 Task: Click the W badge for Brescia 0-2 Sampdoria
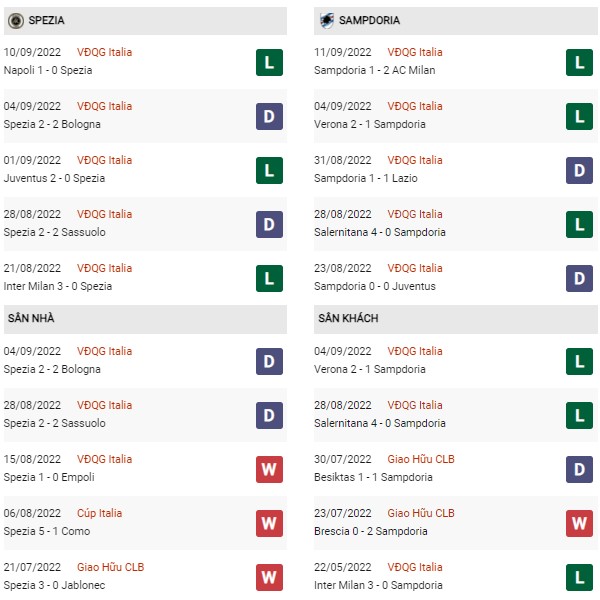(x=579, y=523)
